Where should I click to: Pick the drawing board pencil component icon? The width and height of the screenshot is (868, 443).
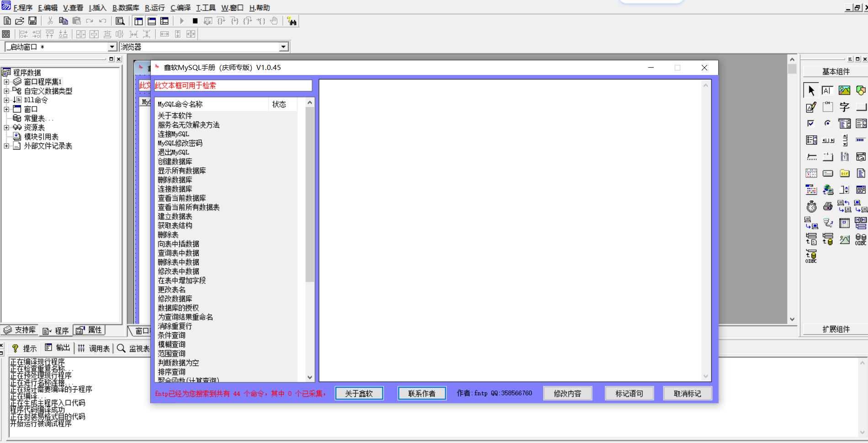point(811,107)
